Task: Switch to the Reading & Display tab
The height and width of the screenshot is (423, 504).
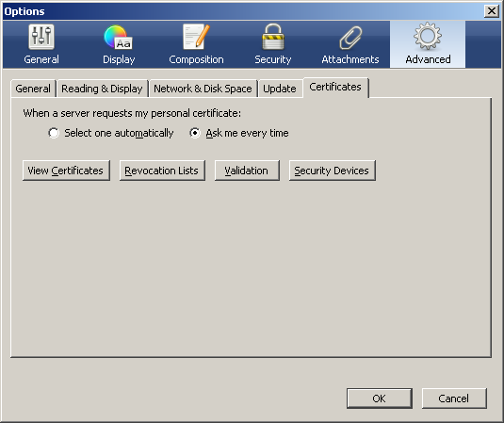Action: click(102, 89)
